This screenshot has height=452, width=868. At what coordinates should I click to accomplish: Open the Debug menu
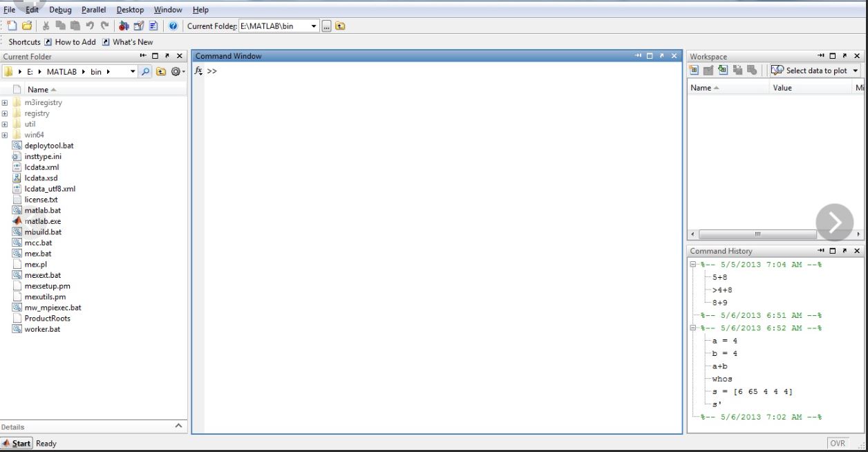(x=60, y=10)
